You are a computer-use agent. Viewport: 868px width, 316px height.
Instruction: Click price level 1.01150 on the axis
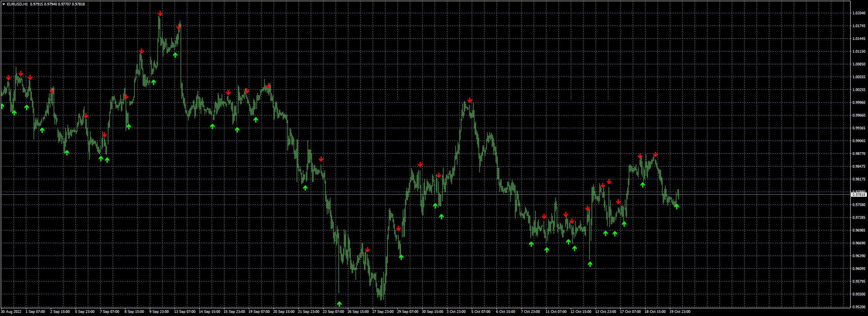pyautogui.click(x=858, y=52)
